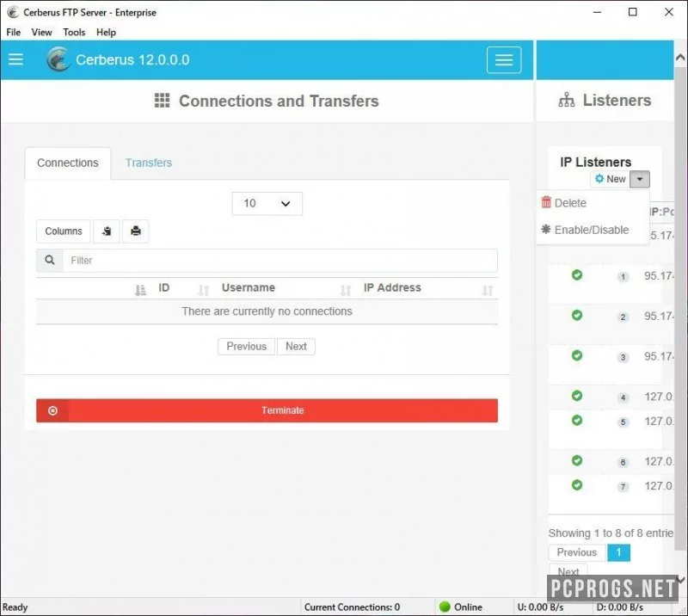
Task: Click in the Filter input field
Action: click(280, 260)
